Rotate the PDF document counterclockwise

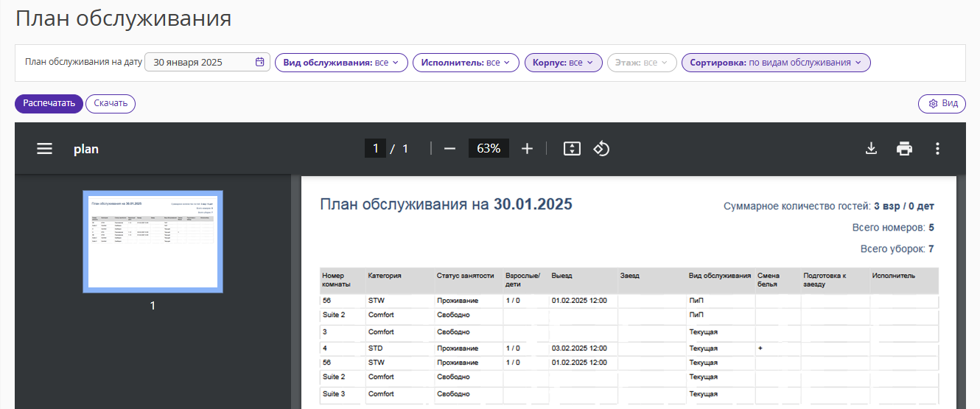(x=601, y=148)
